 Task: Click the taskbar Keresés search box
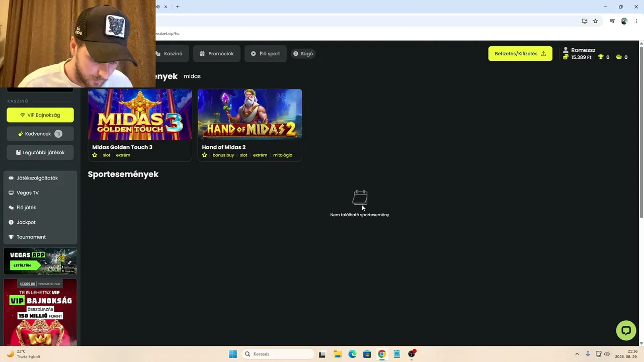[x=278, y=354]
